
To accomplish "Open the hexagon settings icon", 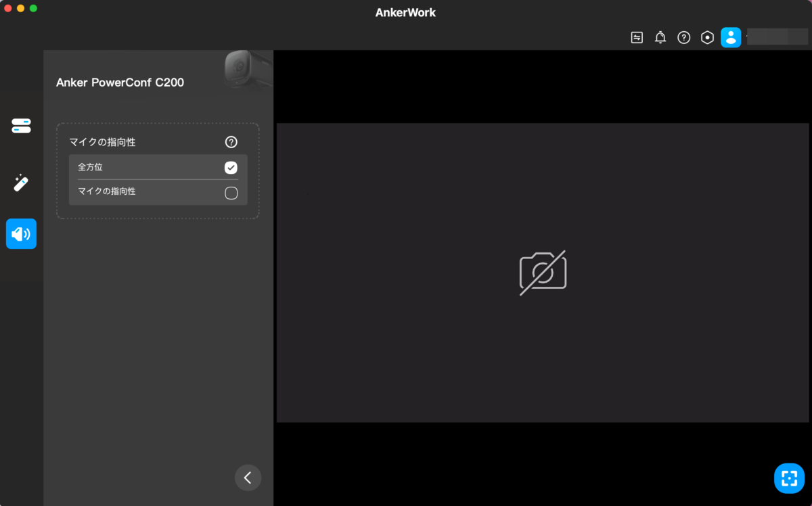I will tap(707, 38).
